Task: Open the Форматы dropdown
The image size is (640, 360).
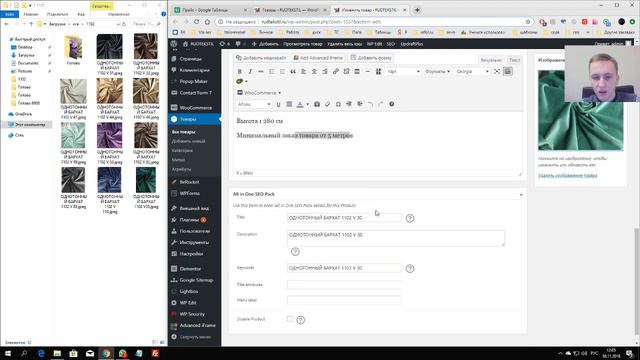Action: [437, 71]
